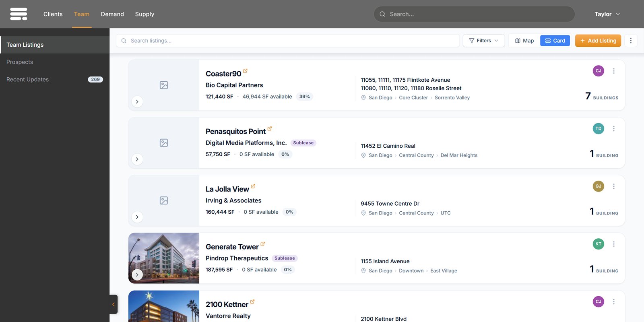644x322 pixels.
Task: Click the CJ avatar on Coaster90 card
Action: pos(599,71)
